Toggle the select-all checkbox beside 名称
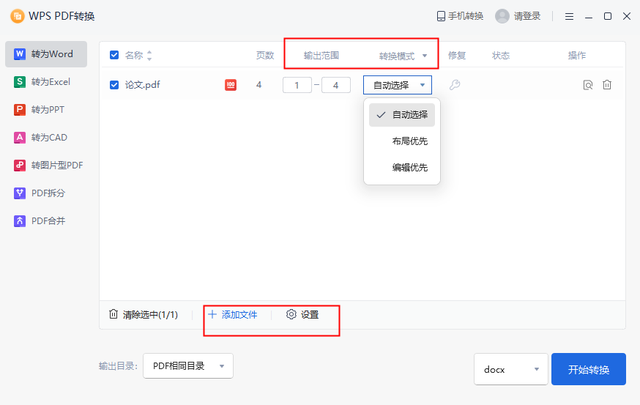This screenshot has height=405, width=640. point(114,55)
